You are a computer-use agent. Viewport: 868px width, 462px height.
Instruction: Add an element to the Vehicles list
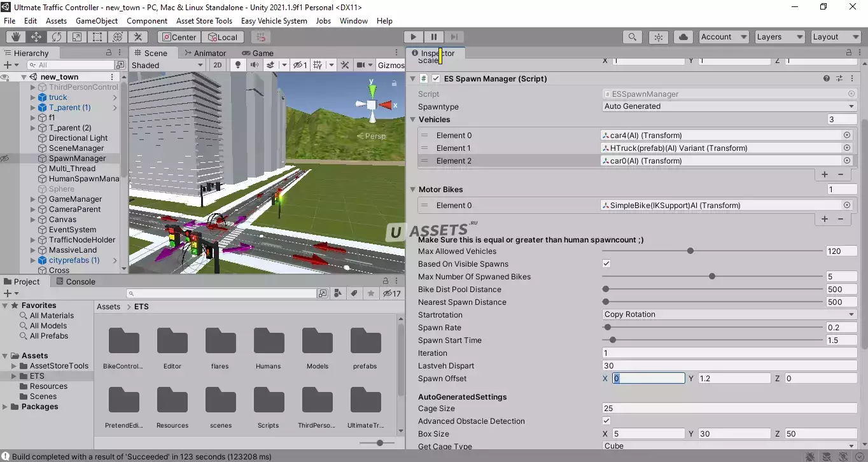825,174
